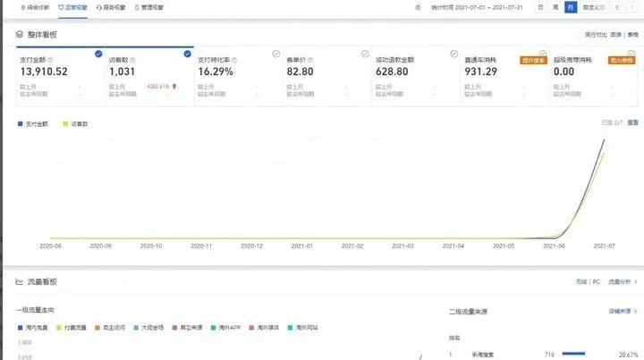Click the 重置 reset link above the chart
Image resolution: width=644 pixels, height=360 pixels.
pos(633,122)
